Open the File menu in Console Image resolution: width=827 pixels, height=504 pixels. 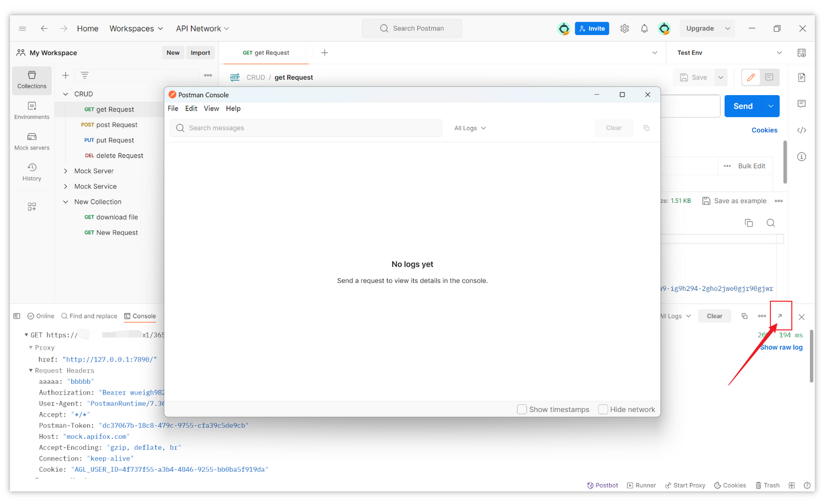173,108
